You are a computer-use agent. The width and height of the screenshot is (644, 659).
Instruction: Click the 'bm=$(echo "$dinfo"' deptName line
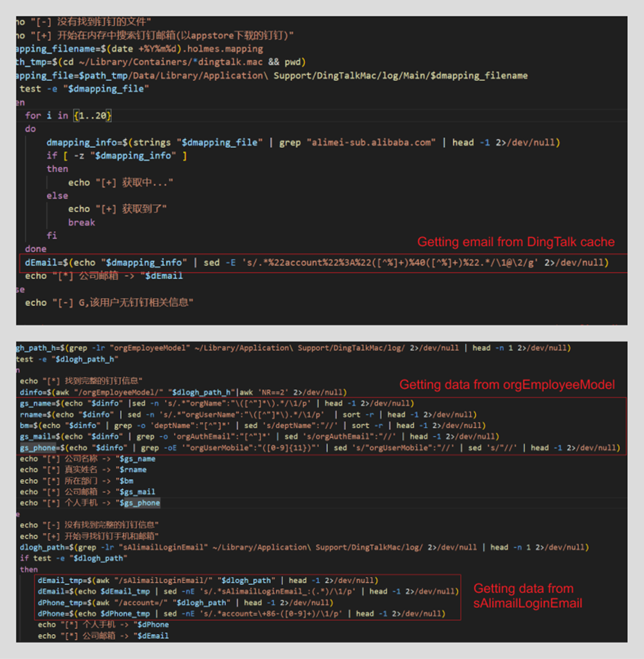pos(253,426)
